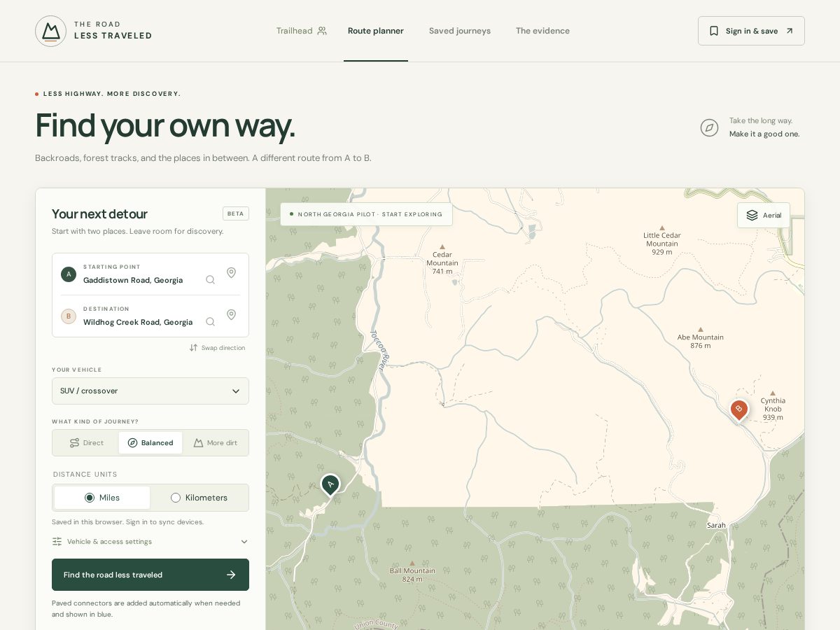Click the green A badge in the form
840x630 pixels.
pyautogui.click(x=69, y=274)
